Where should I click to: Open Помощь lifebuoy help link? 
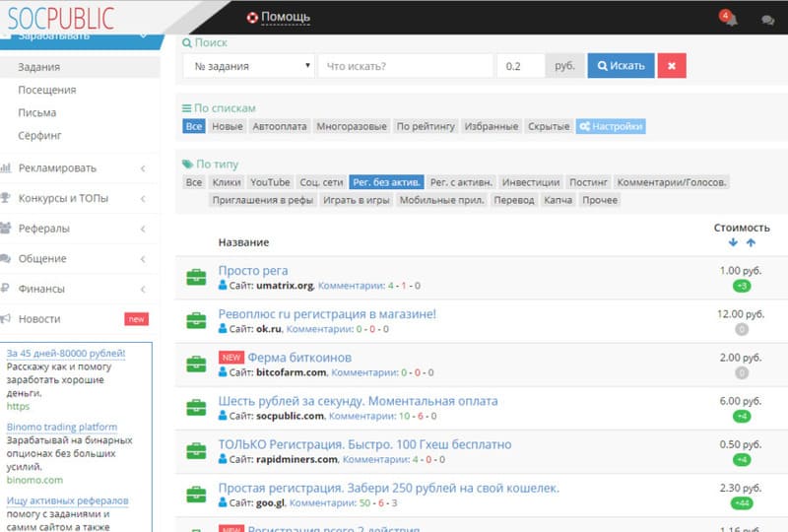[278, 17]
